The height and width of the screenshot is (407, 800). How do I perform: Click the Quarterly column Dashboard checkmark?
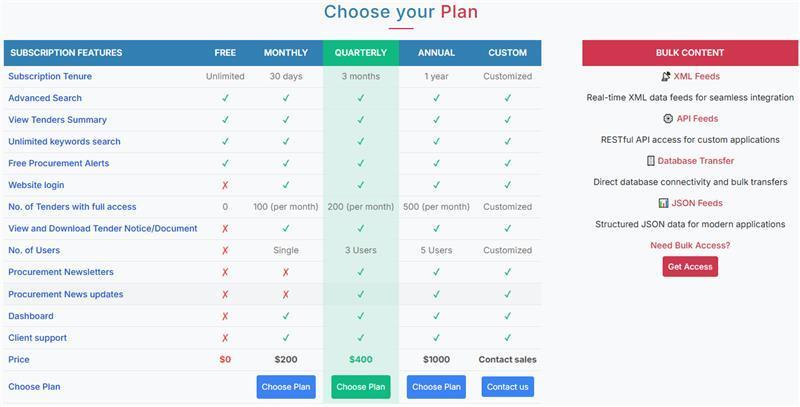point(361,316)
